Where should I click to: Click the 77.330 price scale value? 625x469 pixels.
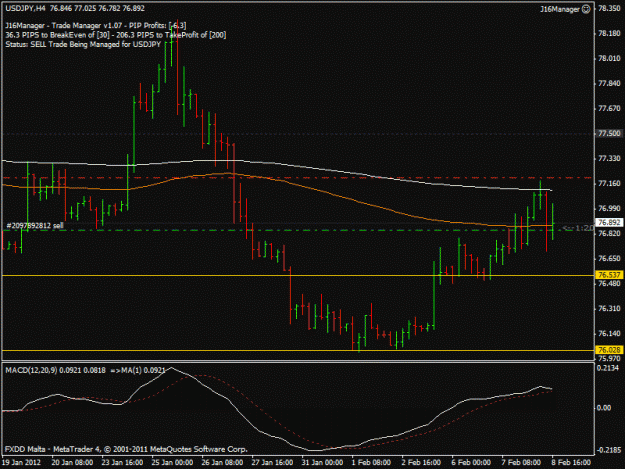coord(609,159)
